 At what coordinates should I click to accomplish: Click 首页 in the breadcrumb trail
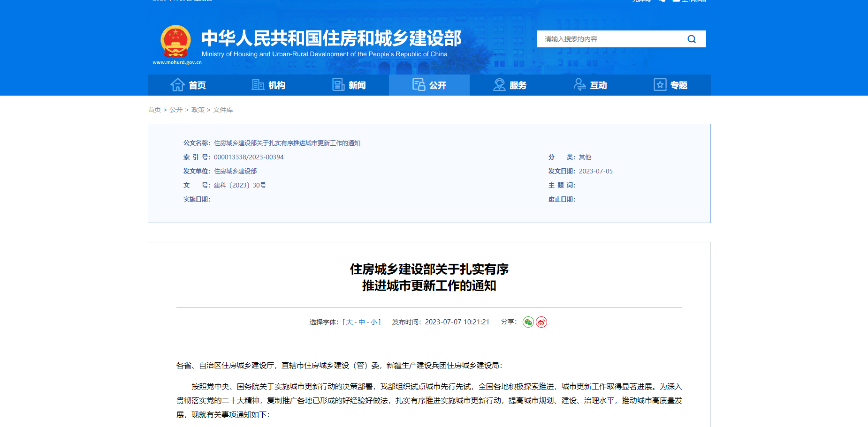pos(154,110)
